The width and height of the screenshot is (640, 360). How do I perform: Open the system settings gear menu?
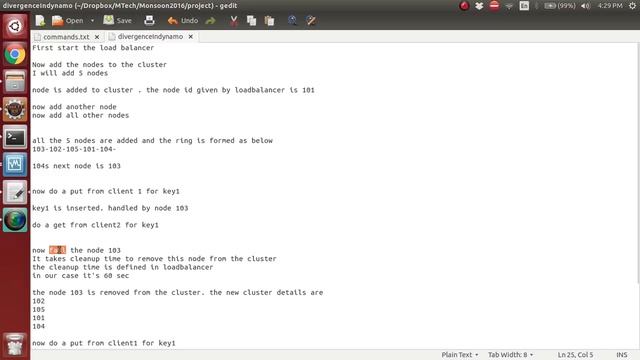click(x=632, y=6)
